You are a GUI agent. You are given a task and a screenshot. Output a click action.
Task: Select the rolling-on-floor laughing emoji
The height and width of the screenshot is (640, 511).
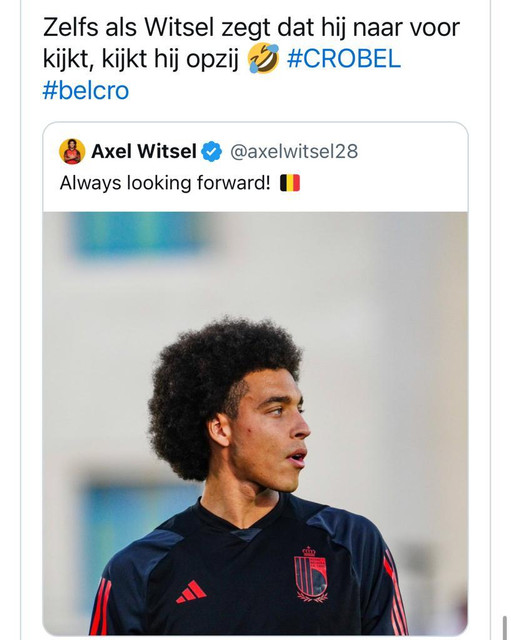pyautogui.click(x=263, y=59)
